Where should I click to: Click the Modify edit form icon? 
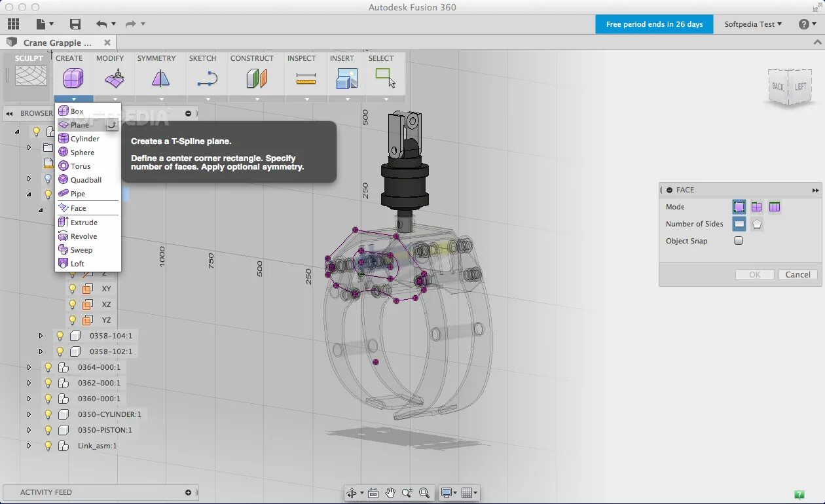point(115,80)
